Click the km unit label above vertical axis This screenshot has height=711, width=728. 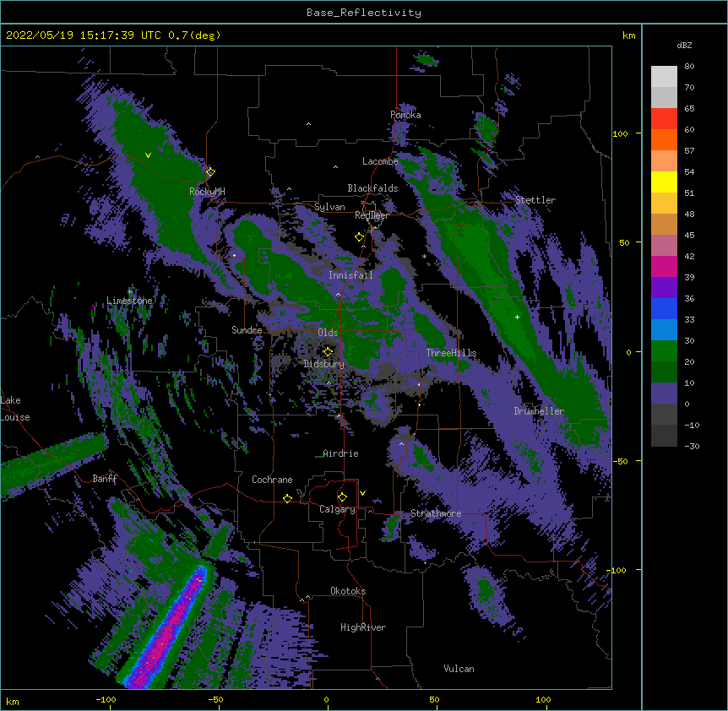(x=628, y=35)
